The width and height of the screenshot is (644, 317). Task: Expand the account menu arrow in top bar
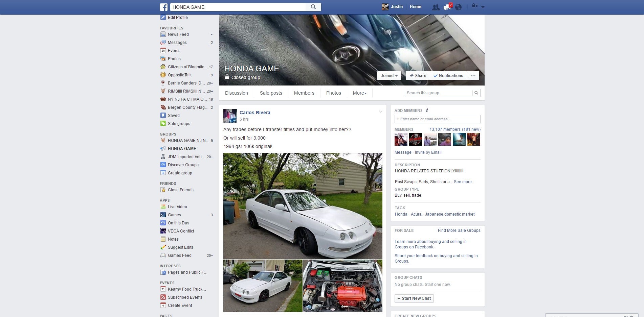click(x=483, y=7)
